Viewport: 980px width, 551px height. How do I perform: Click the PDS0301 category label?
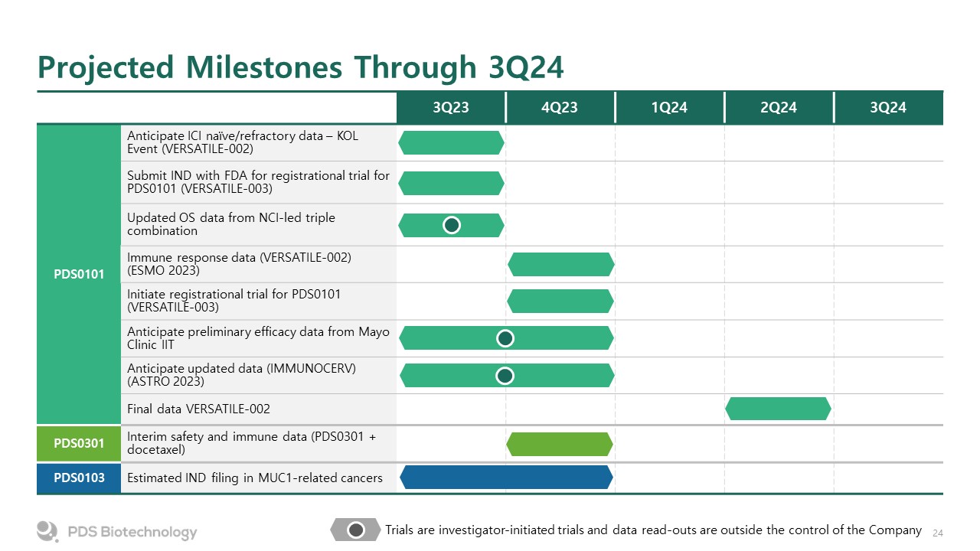(x=79, y=443)
